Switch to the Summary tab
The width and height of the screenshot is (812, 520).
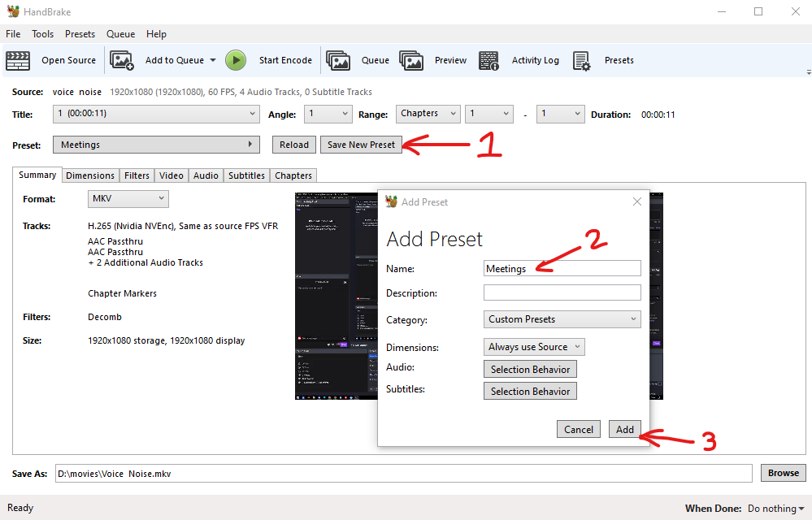pyautogui.click(x=37, y=175)
